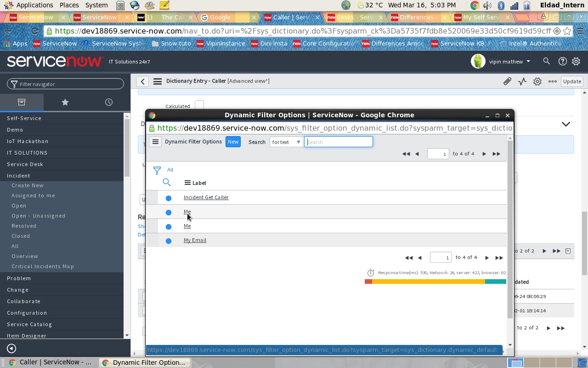The height and width of the screenshot is (368, 588).
Task: Click the info dot for My Email
Action: click(x=169, y=241)
